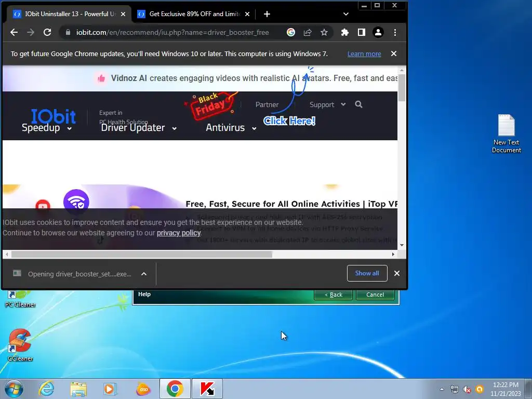Click the horizontal page scrollbar thumb
This screenshot has height=399, width=532.
coord(141,254)
